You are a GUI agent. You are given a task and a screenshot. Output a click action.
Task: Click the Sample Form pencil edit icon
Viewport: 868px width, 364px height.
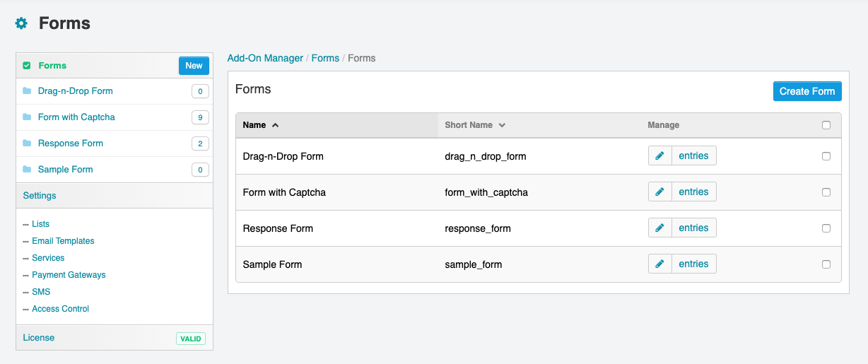[x=659, y=264]
